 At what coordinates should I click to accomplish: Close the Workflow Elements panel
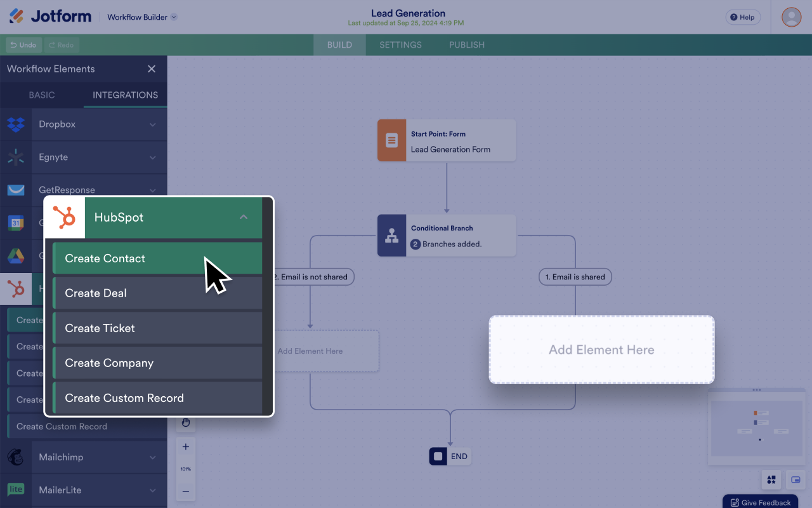pyautogui.click(x=152, y=69)
